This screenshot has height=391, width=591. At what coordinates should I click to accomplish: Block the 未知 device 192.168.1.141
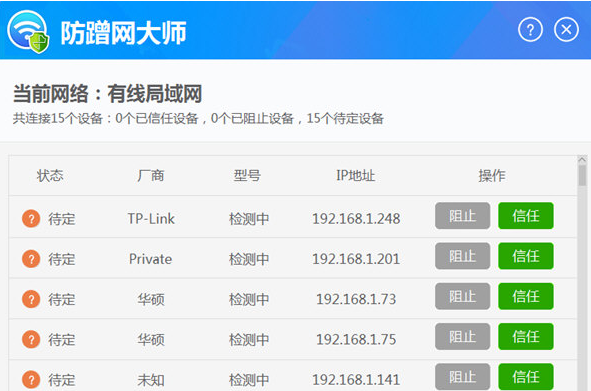tap(462, 377)
